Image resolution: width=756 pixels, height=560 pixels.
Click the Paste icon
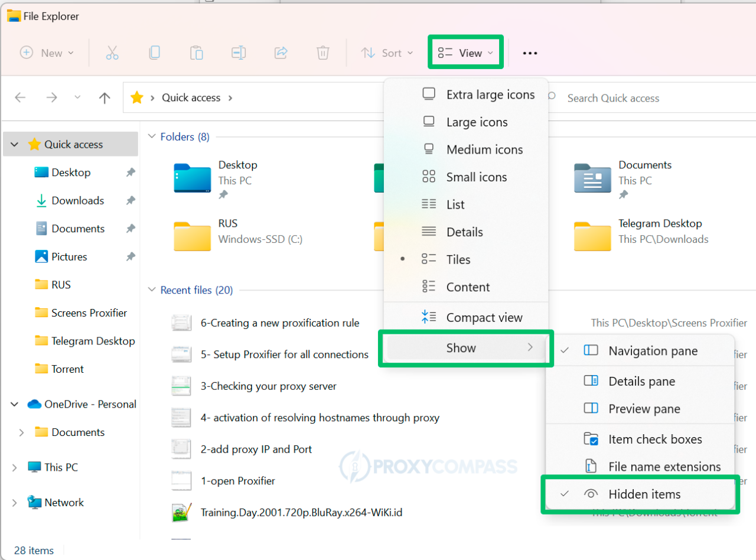click(x=197, y=53)
